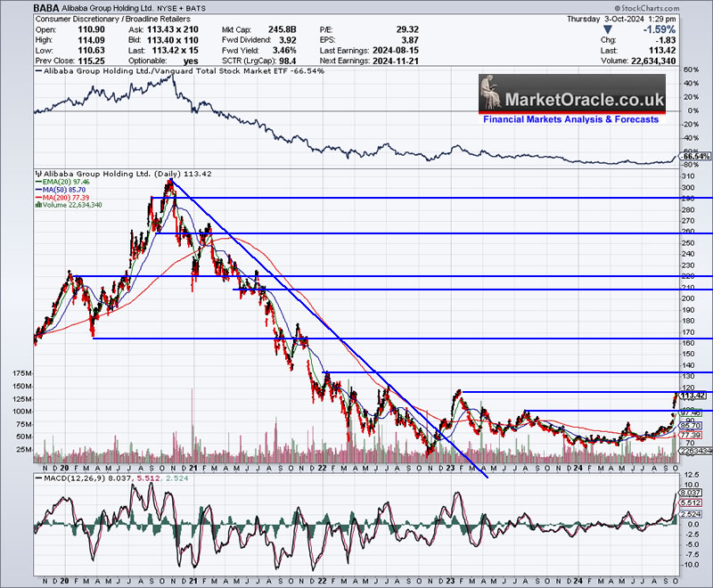Select the P/E value 29.32
The height and width of the screenshot is (588, 713).
point(407,29)
